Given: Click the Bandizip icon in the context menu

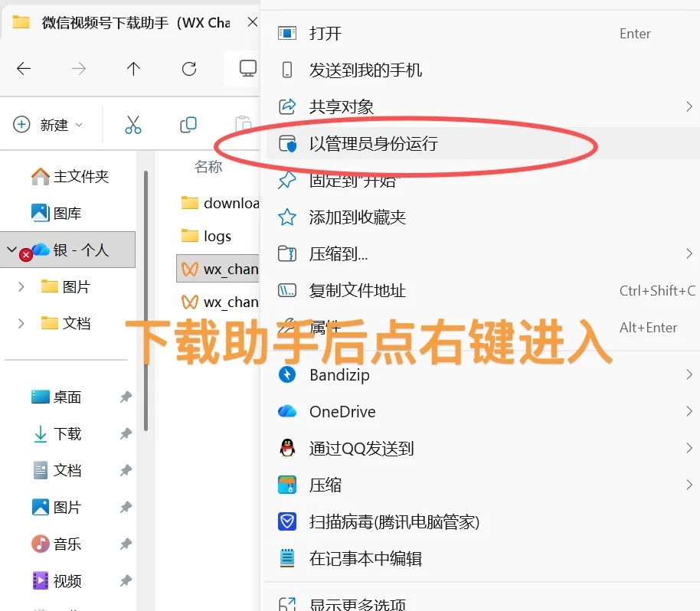Looking at the screenshot, I should [x=286, y=374].
